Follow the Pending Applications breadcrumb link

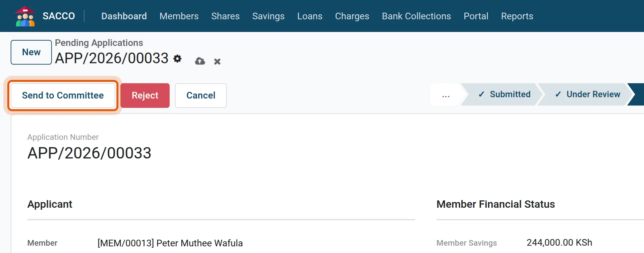(x=99, y=43)
